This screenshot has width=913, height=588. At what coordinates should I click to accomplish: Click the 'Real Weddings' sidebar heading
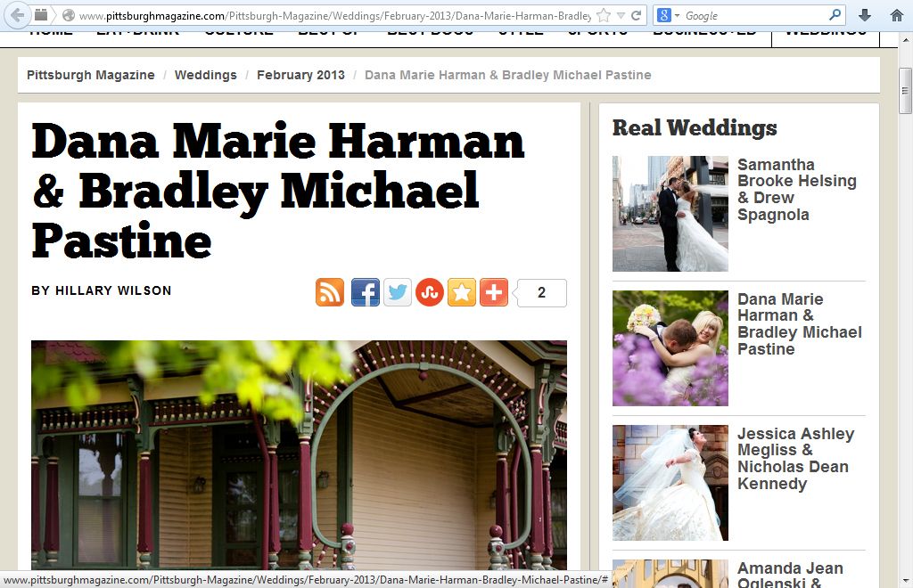[x=695, y=128]
